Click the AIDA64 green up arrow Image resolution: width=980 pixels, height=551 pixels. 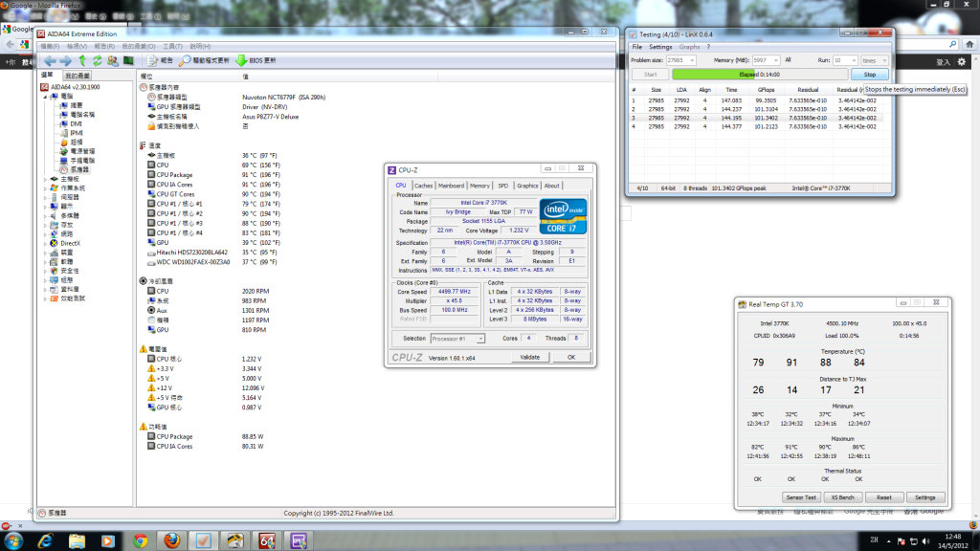point(82,60)
